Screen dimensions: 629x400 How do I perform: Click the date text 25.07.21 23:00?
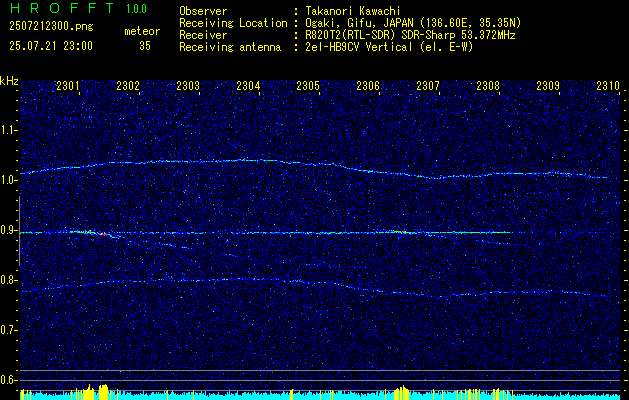click(51, 46)
